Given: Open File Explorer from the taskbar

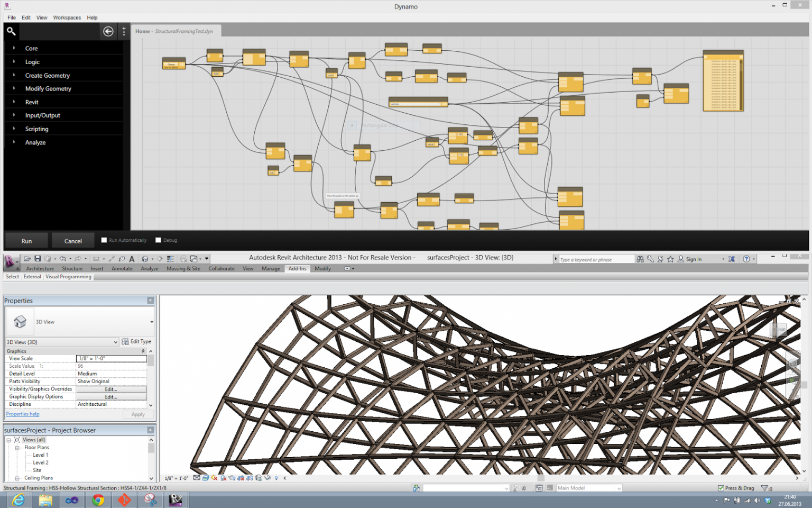Looking at the screenshot, I should pos(45,500).
